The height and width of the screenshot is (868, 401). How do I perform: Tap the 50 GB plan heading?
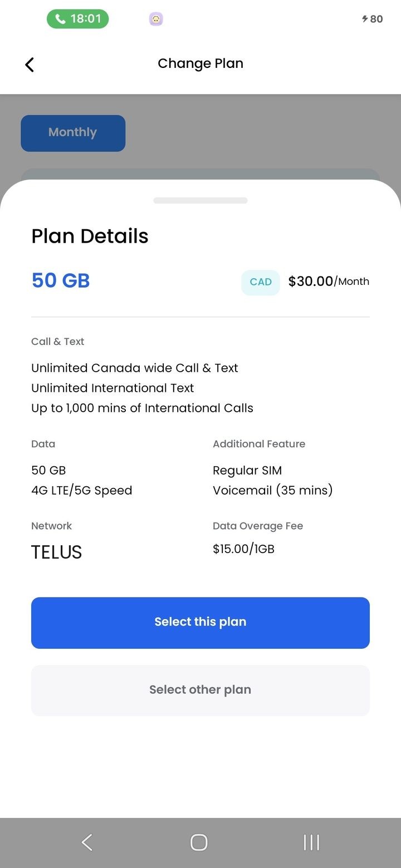pyautogui.click(x=61, y=280)
